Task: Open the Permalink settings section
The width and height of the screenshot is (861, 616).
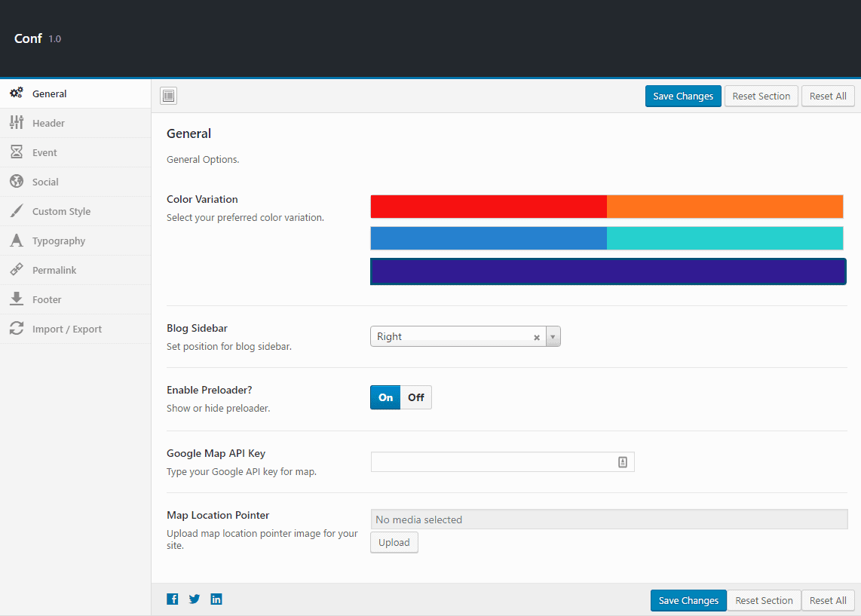Action: tap(54, 271)
